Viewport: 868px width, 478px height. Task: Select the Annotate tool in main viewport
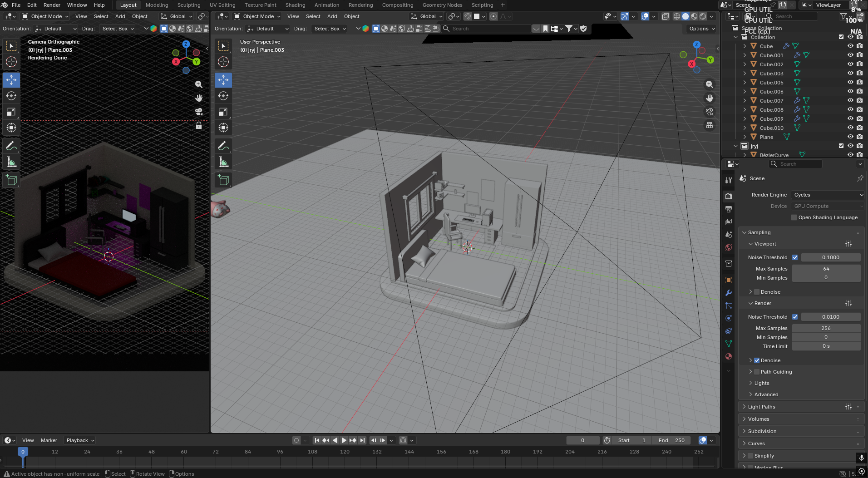pos(223,146)
